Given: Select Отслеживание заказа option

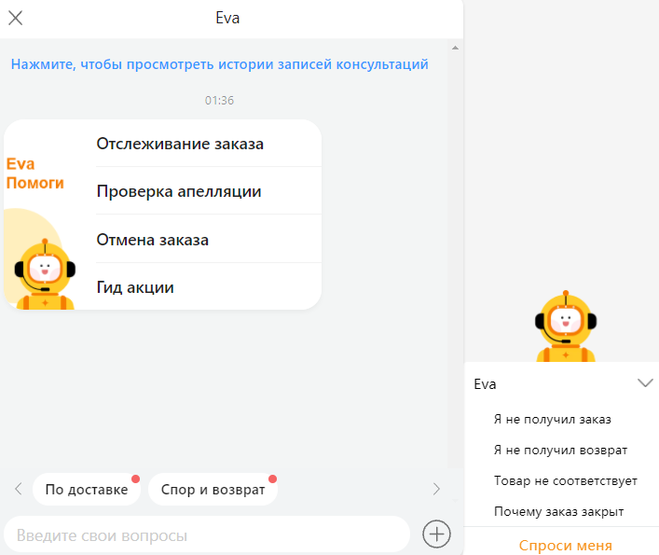Looking at the screenshot, I should click(209, 144).
